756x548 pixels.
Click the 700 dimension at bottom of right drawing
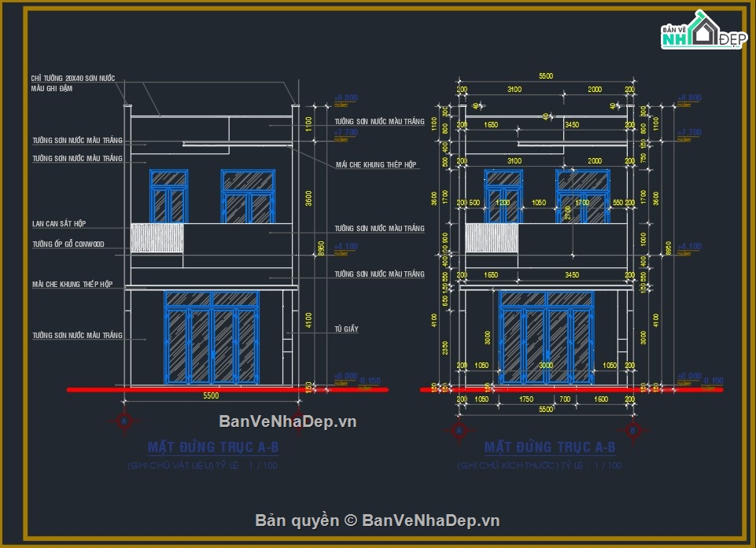tap(565, 399)
